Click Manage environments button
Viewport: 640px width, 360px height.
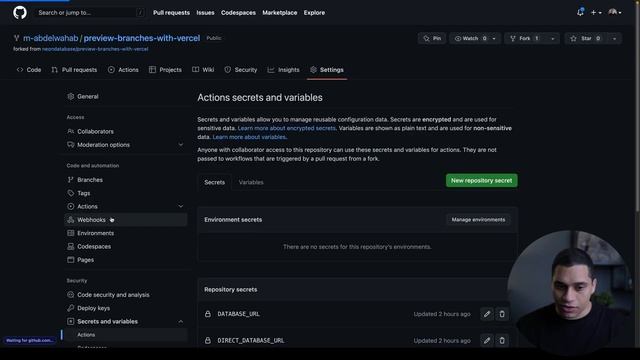(x=478, y=220)
